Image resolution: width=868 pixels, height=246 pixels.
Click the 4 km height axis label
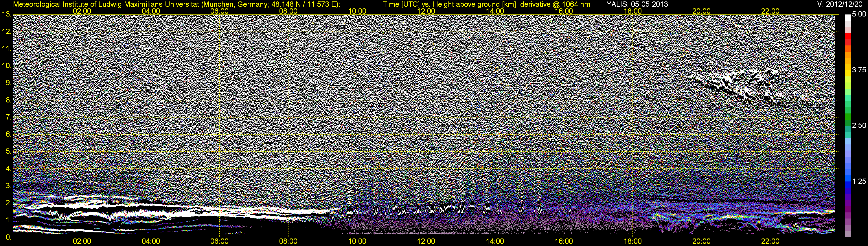click(8, 168)
